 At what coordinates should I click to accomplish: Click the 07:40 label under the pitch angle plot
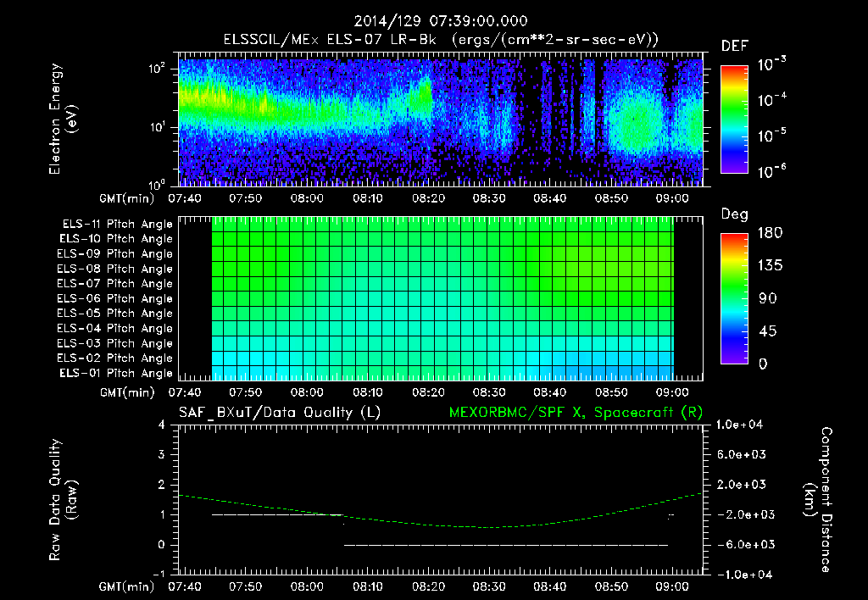[185, 392]
